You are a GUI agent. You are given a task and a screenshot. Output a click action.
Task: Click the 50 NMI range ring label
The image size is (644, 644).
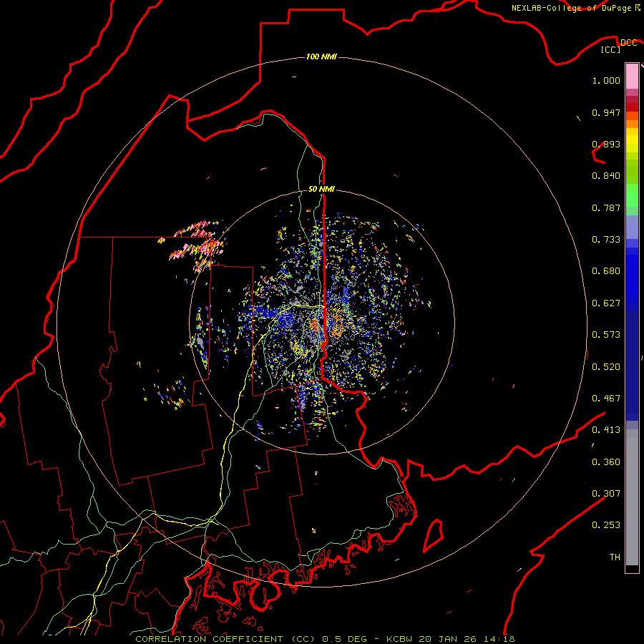[x=321, y=189]
